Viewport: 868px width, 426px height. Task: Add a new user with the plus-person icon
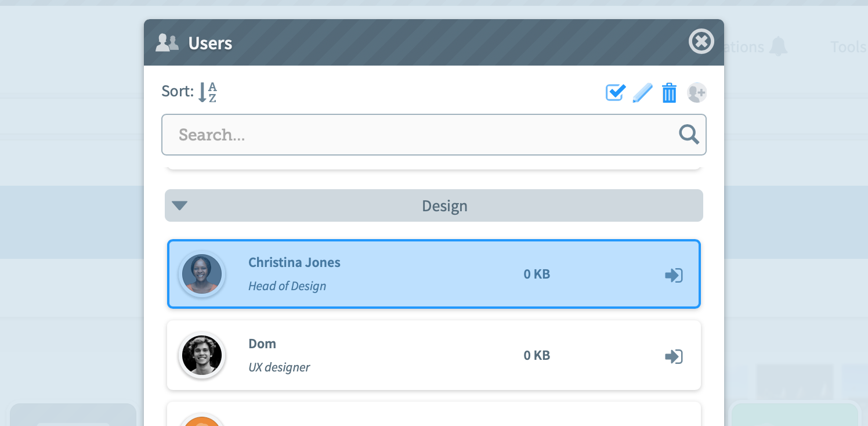697,93
